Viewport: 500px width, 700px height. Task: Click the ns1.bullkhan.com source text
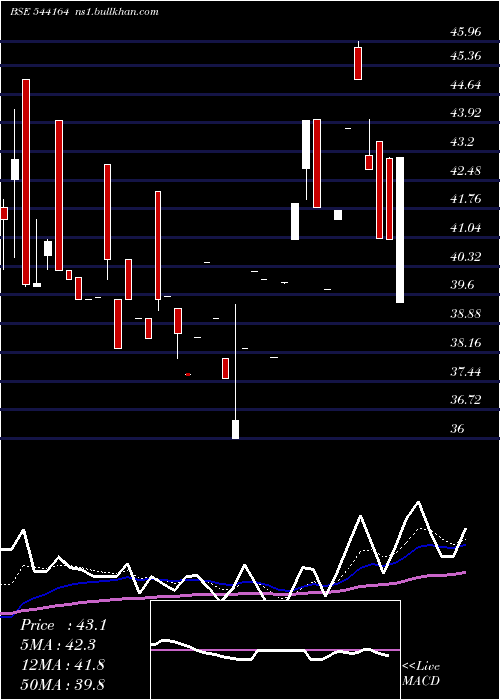point(118,12)
